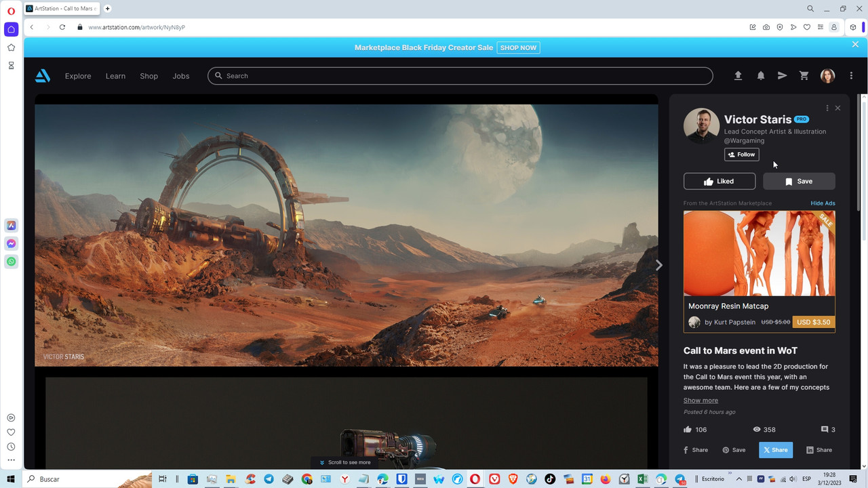The image size is (868, 488).
Task: Save artwork to Pinterest
Action: coord(734,450)
